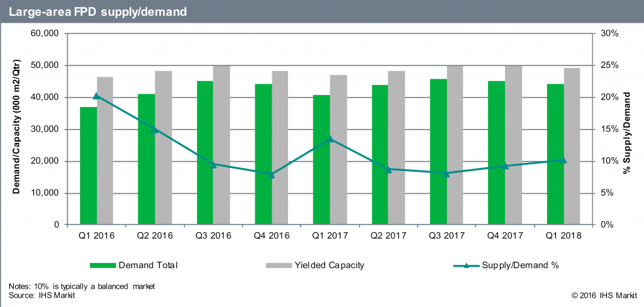Screen dimensions: 644x307
Task: Click the triangle line marker at Q4 2016
Action: click(272, 175)
